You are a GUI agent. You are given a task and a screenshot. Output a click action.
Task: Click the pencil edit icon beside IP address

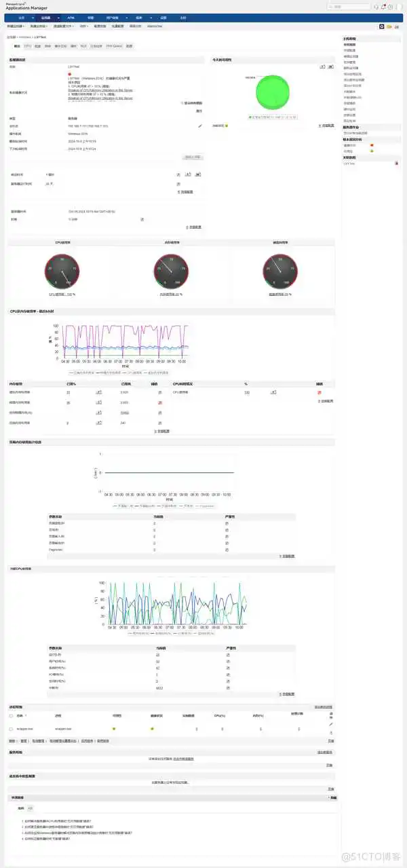[x=199, y=126]
